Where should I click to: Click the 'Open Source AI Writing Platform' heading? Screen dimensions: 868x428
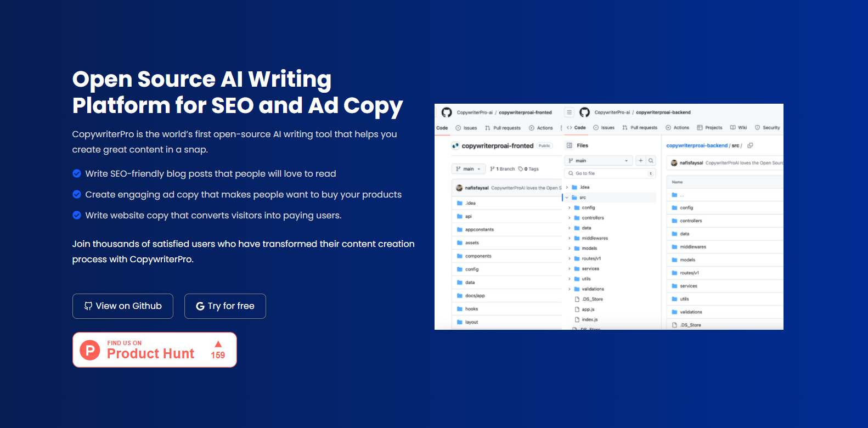point(238,92)
